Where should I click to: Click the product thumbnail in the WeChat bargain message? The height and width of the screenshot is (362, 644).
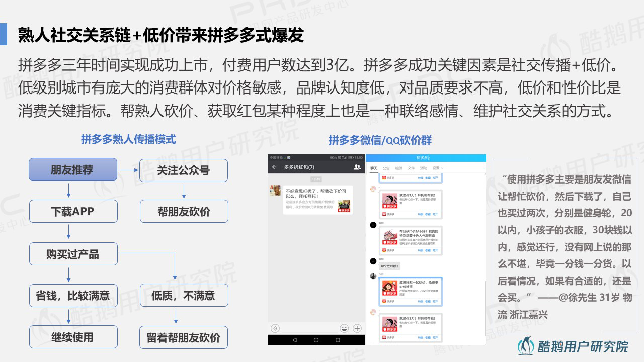[344, 206]
